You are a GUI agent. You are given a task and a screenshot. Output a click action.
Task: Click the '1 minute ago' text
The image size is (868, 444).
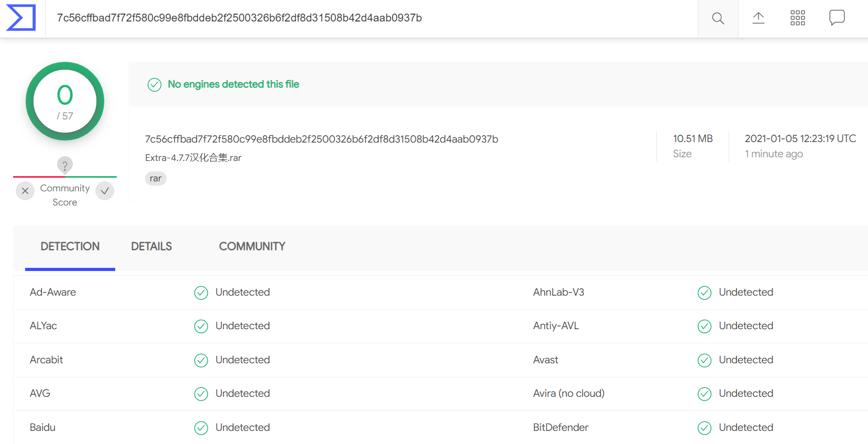774,154
